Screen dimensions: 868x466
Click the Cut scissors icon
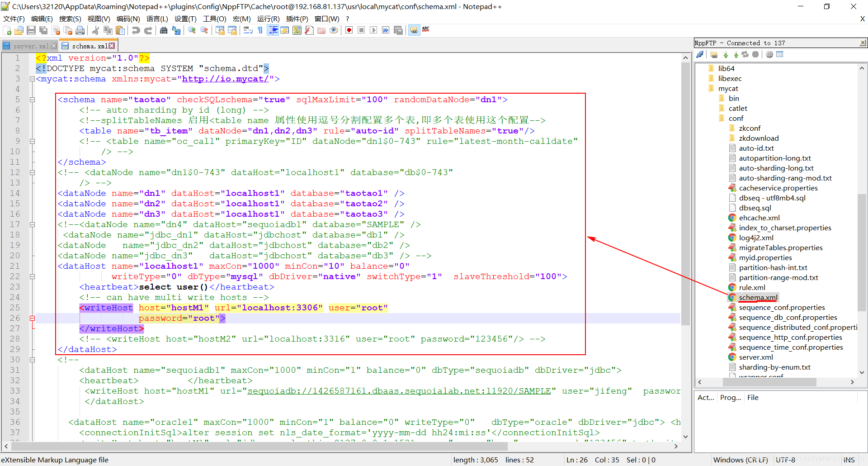pyautogui.click(x=95, y=30)
